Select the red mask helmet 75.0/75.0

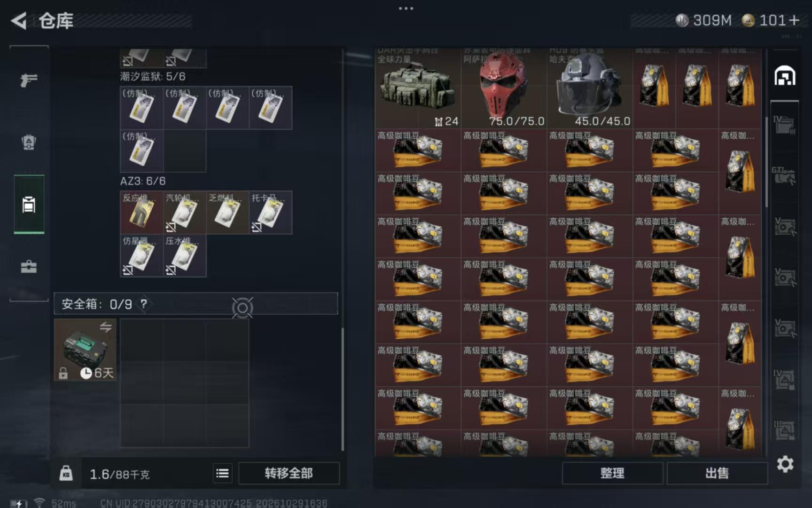504,88
